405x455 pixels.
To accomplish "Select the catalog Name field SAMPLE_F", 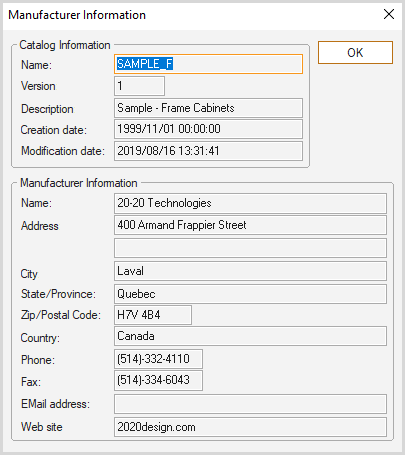I will point(208,64).
